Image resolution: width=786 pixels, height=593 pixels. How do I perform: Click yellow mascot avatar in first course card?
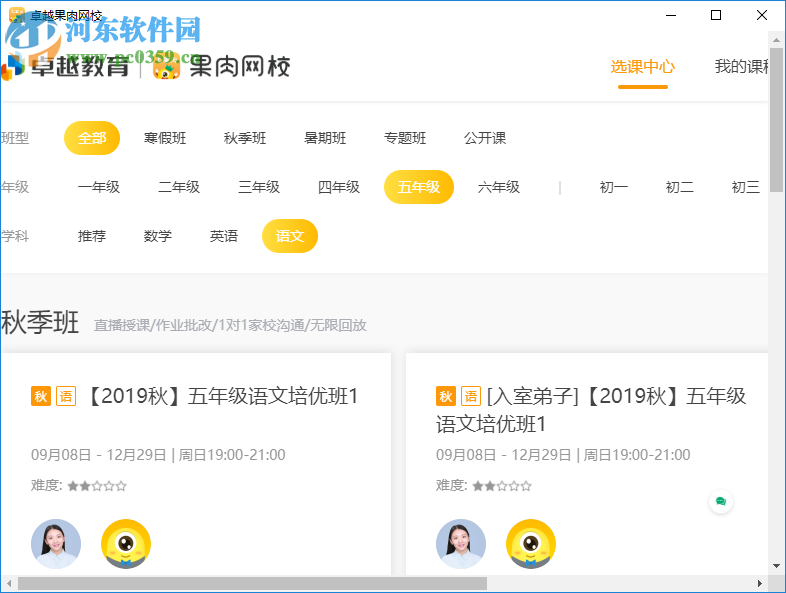tap(126, 544)
